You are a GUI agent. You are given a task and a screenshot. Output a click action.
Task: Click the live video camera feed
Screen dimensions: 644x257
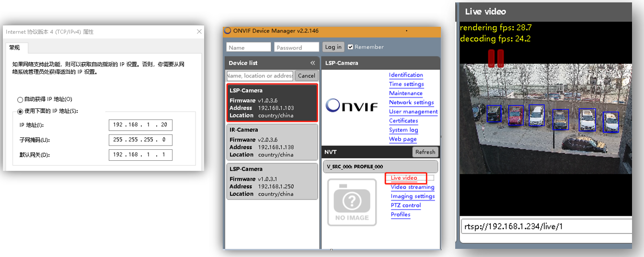coord(545,119)
